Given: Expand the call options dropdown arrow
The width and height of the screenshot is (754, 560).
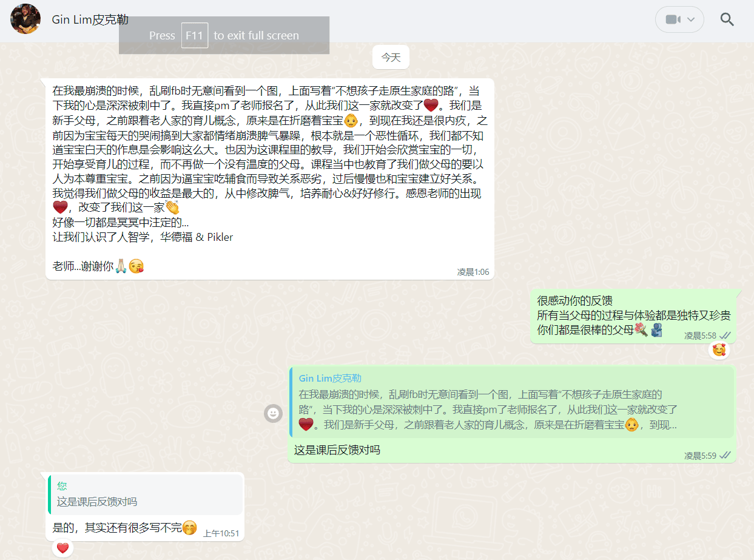Looking at the screenshot, I should coord(691,19).
